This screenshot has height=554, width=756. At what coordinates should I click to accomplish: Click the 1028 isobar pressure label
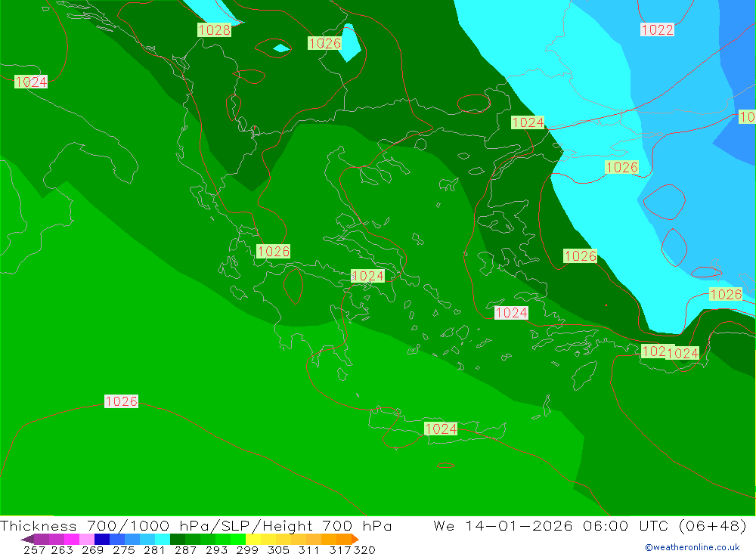click(x=215, y=30)
